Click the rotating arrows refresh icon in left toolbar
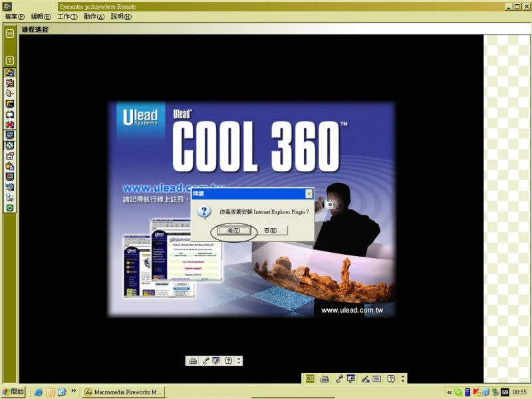Viewport: 532px width, 399px height. [10, 114]
